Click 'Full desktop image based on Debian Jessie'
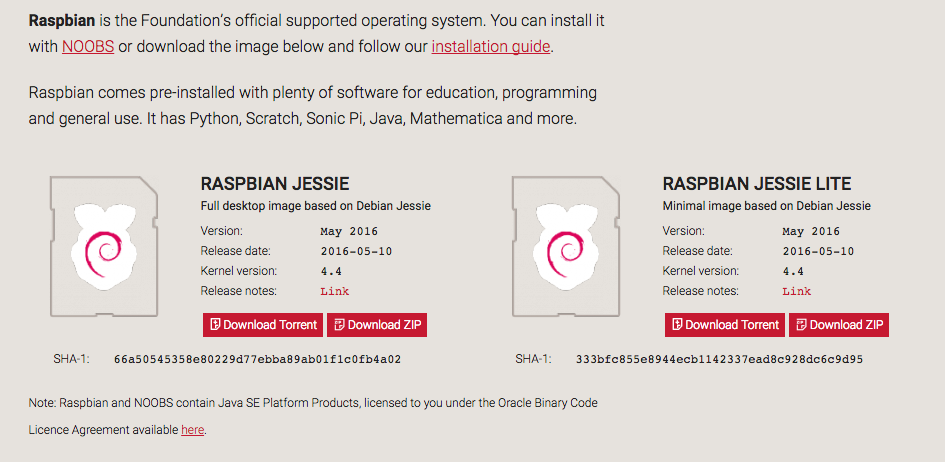This screenshot has height=462, width=945. (315, 206)
